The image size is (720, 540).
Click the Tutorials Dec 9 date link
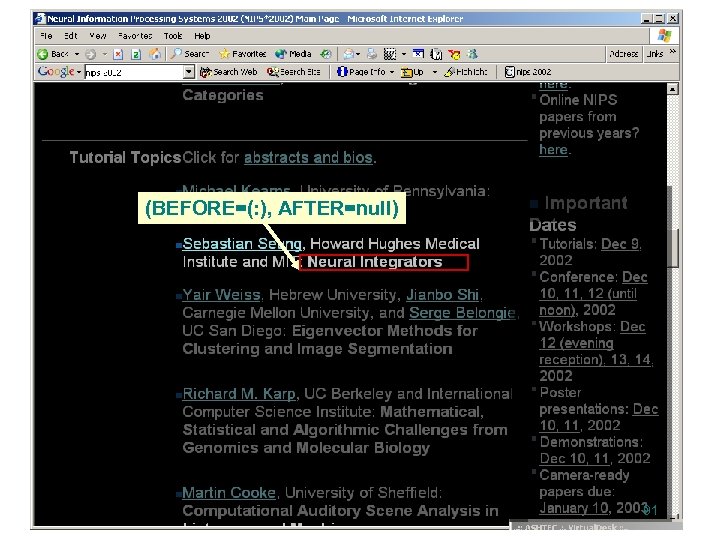click(x=620, y=244)
